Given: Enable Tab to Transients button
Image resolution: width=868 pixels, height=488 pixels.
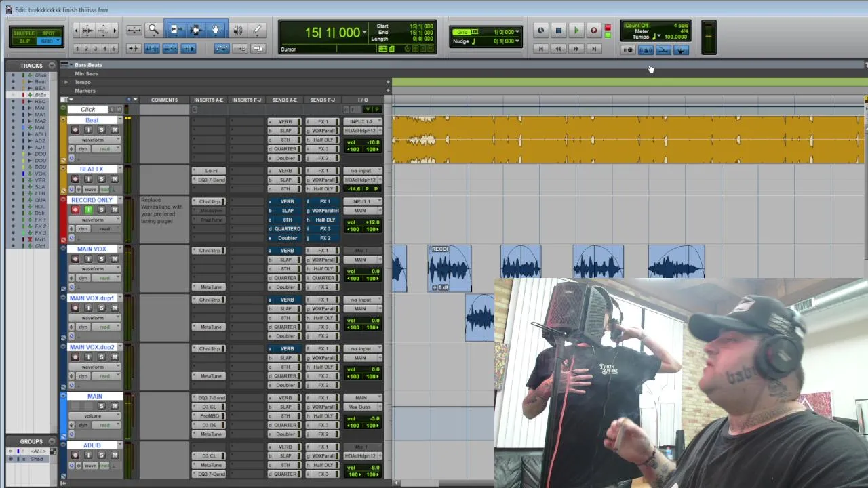Looking at the screenshot, I should tap(134, 49).
